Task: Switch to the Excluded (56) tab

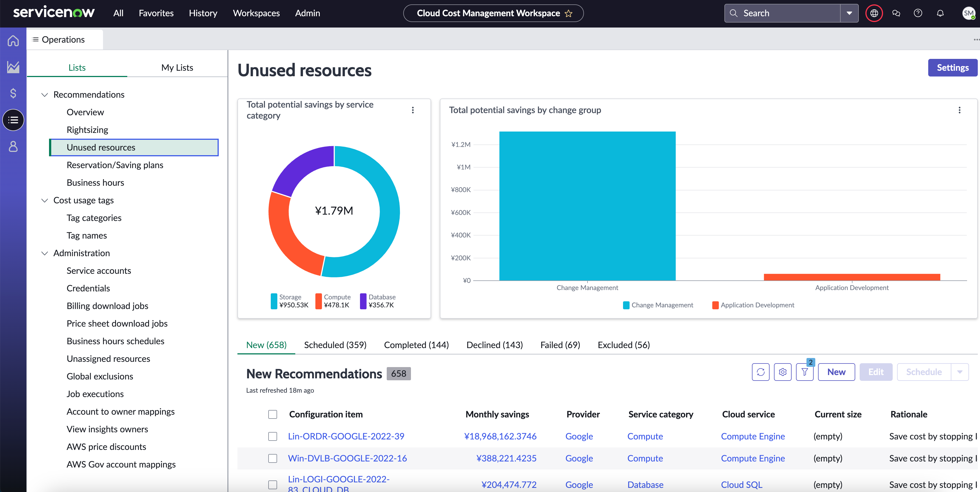Action: 624,345
